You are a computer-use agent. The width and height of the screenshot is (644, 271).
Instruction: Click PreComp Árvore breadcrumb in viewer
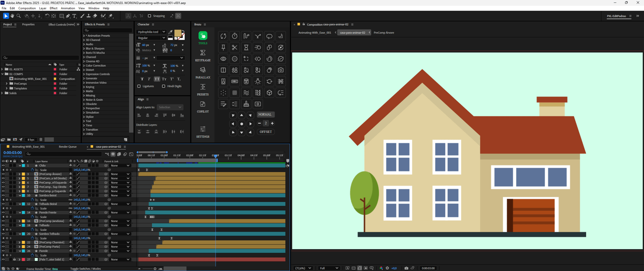(x=384, y=33)
